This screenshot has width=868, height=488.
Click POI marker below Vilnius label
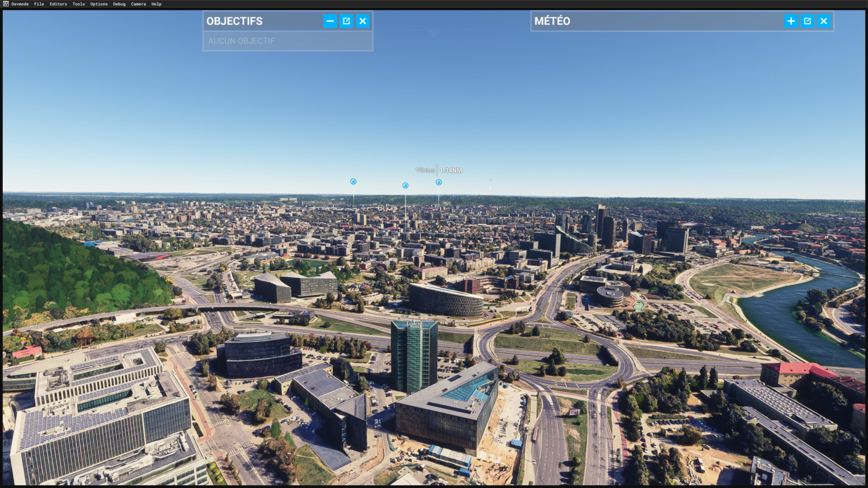(439, 183)
